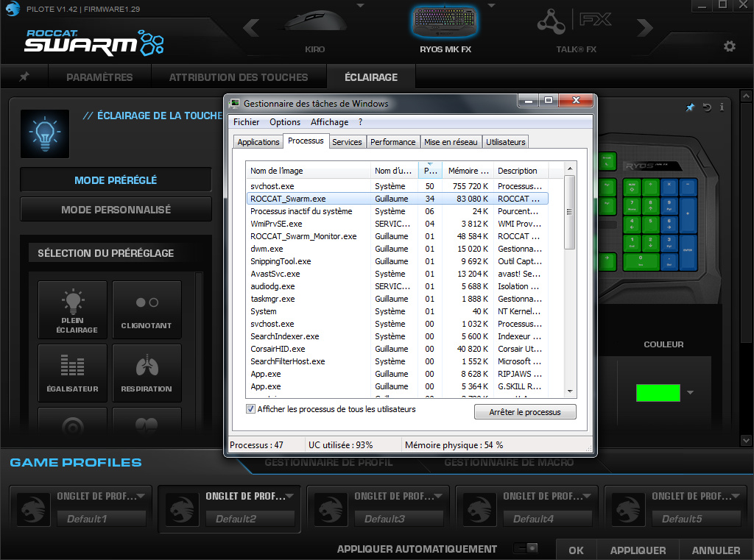Switch to the Utilisateurs tab
The height and width of the screenshot is (560, 754).
[x=505, y=142]
